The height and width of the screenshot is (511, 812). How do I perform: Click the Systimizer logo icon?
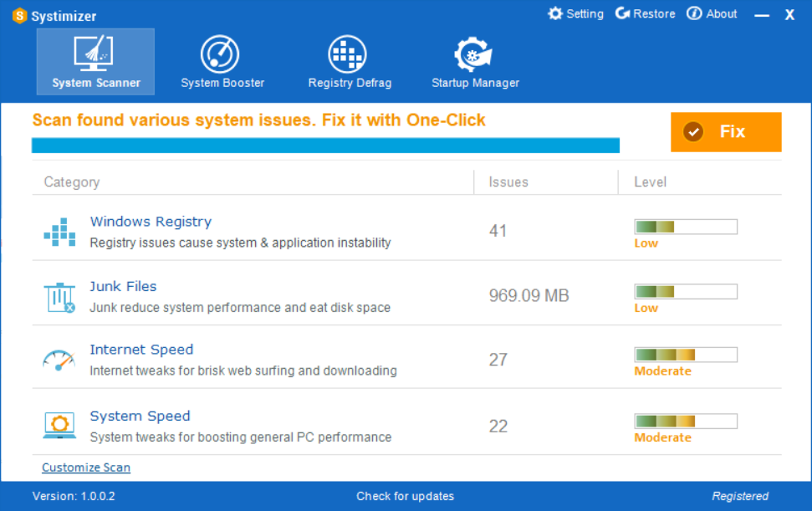(x=20, y=16)
